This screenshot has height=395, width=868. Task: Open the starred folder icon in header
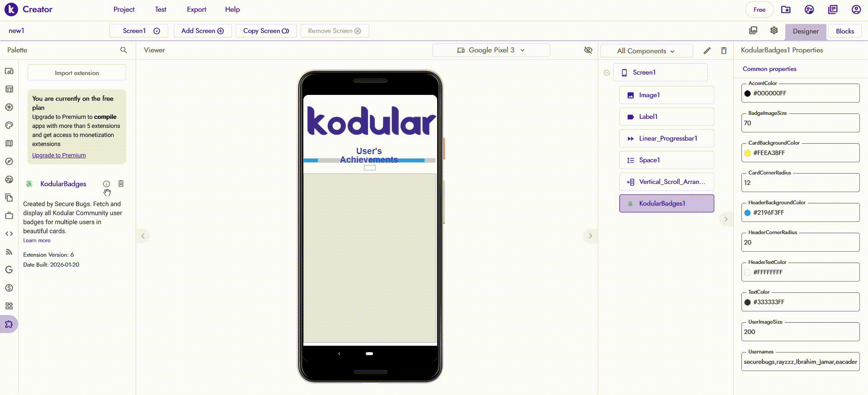coord(786,9)
